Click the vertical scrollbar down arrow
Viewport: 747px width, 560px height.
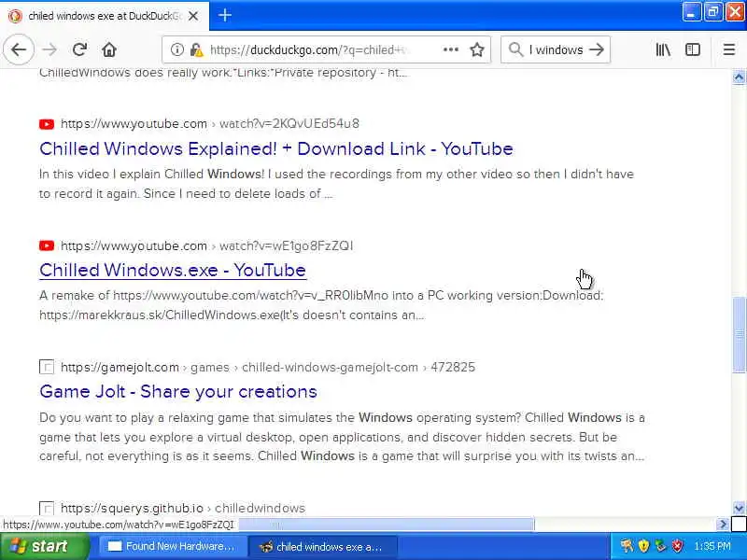click(x=739, y=508)
